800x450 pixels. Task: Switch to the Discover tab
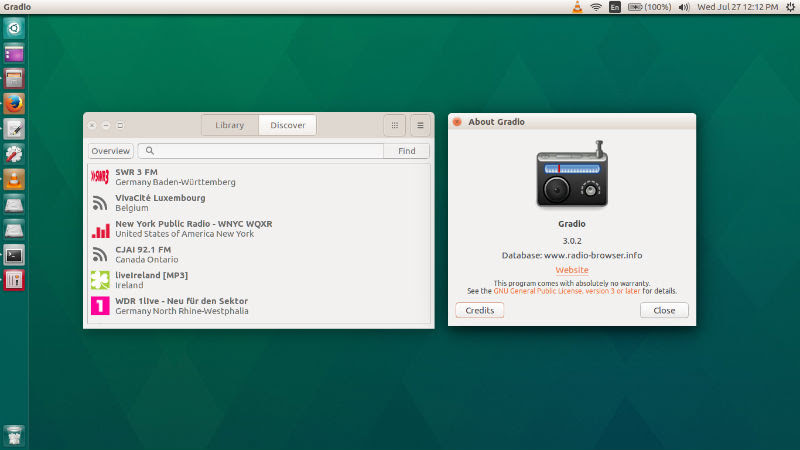(x=288, y=125)
